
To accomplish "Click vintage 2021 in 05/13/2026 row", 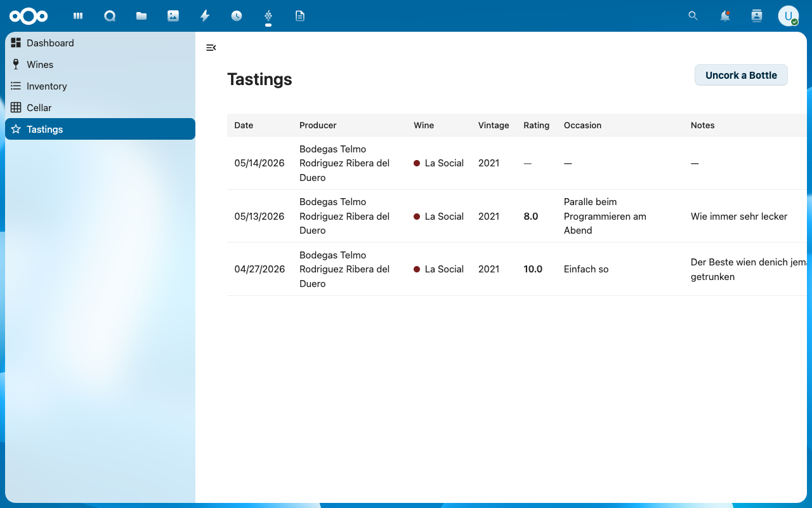I will (x=488, y=217).
